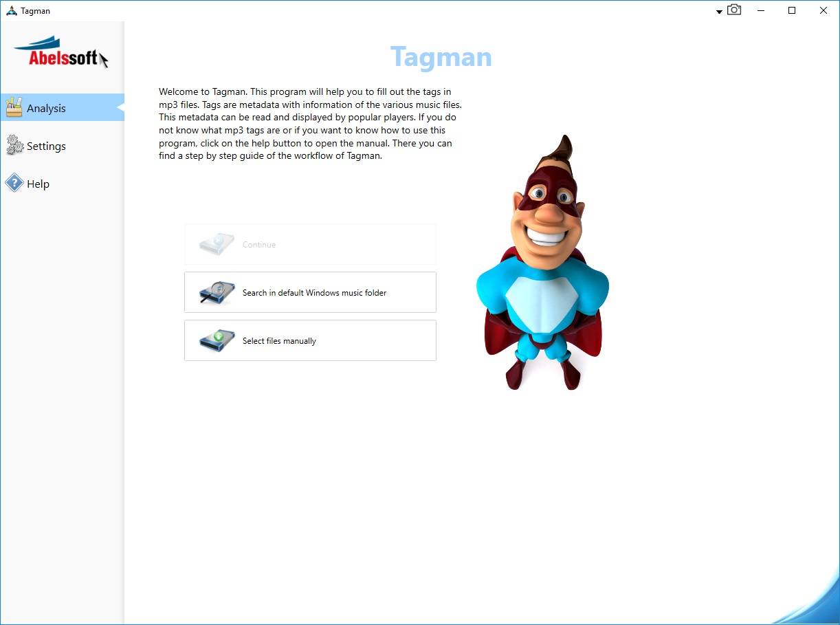This screenshot has height=625, width=840.
Task: Click the Tagman app icon in title bar
Action: (11, 11)
